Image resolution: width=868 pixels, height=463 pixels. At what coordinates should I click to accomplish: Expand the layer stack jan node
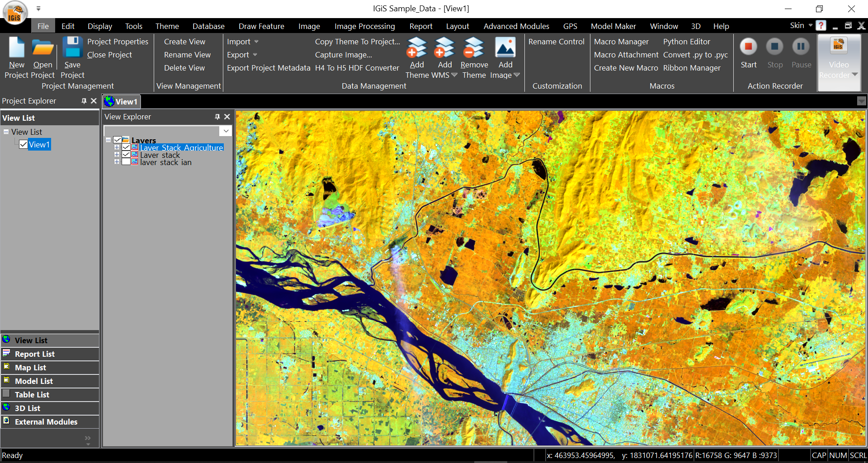(x=117, y=162)
